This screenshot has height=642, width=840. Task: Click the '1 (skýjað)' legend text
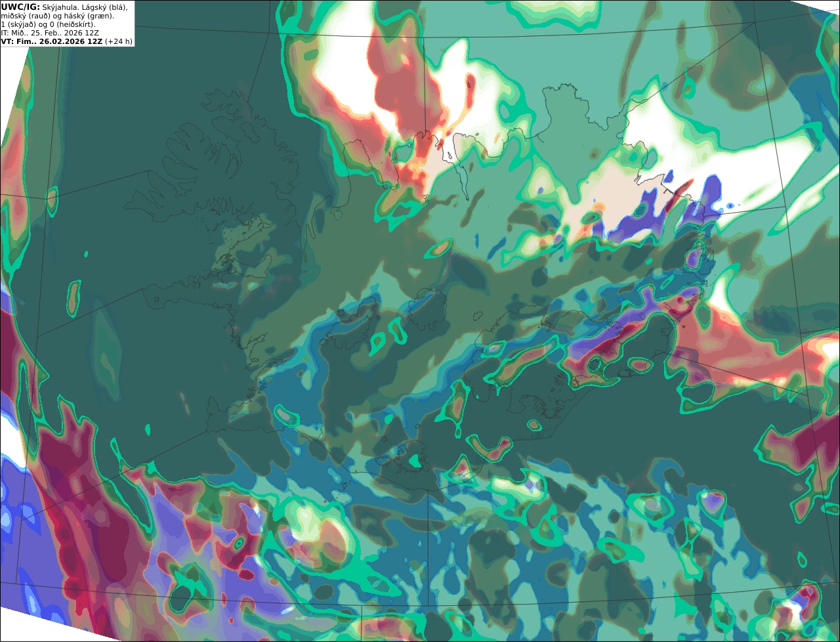[x=18, y=25]
